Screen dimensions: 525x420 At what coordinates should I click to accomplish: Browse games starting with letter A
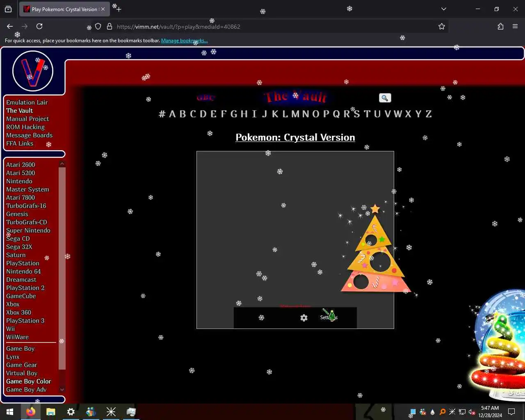pyautogui.click(x=172, y=114)
